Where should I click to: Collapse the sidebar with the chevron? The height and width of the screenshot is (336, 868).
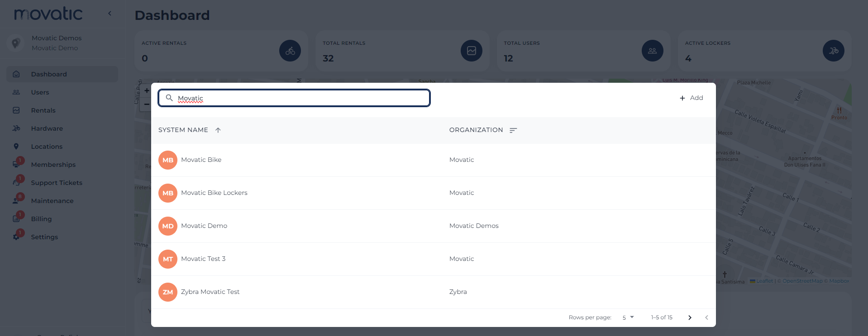[x=110, y=14]
